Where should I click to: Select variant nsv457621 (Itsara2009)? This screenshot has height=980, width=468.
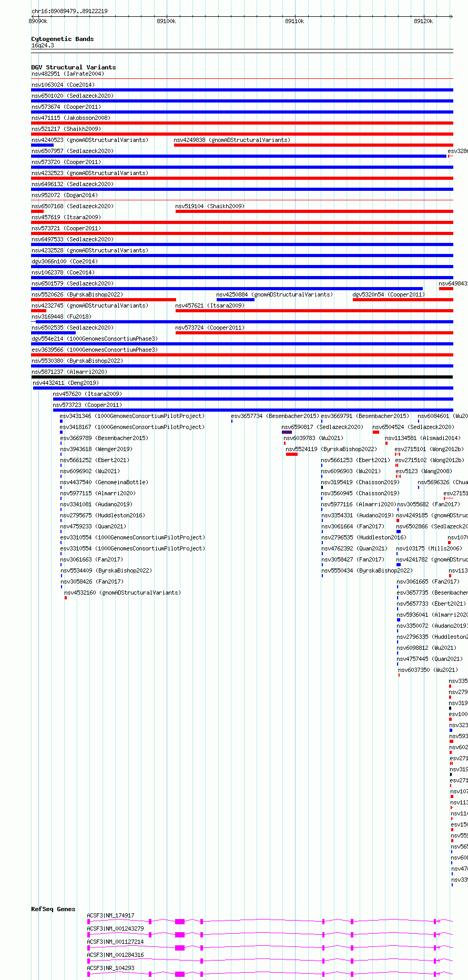(210, 305)
